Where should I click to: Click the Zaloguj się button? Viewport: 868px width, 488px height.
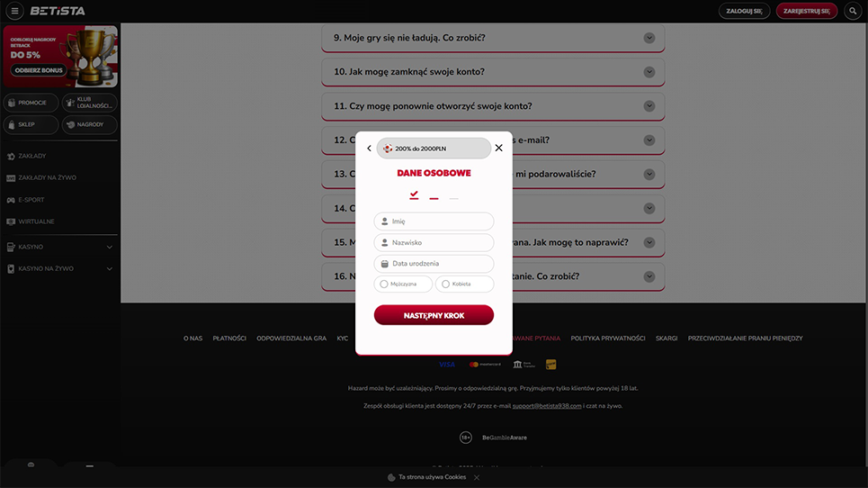coord(745,12)
